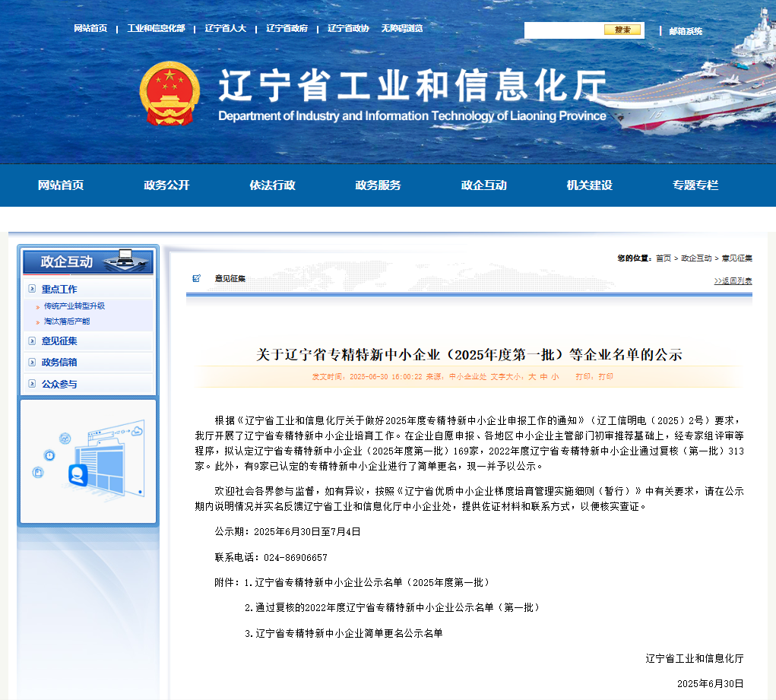The image size is (776, 700).
Task: Click the national emblem logo in header
Action: (x=169, y=94)
